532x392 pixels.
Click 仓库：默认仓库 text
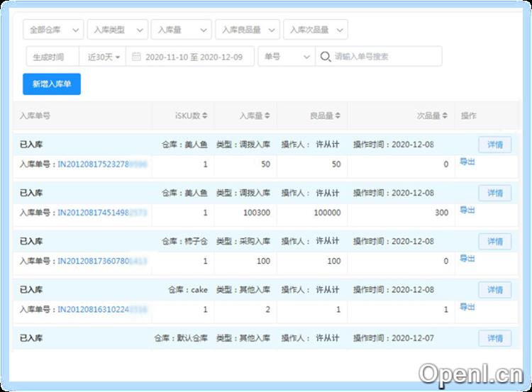(x=181, y=338)
